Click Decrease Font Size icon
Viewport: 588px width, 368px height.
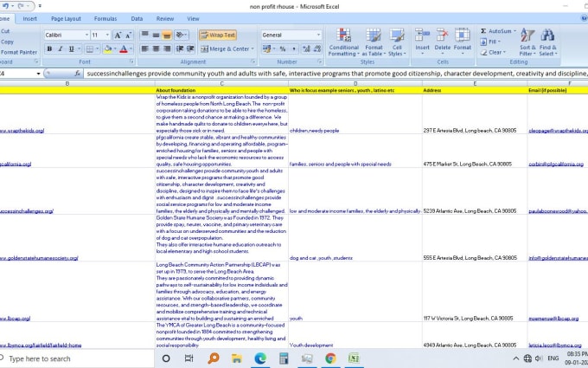coord(128,35)
